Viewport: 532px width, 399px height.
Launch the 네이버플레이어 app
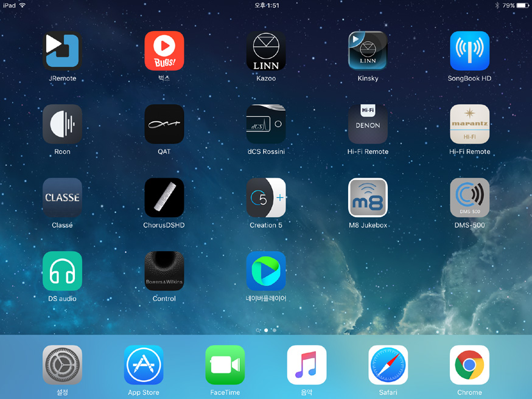click(x=266, y=271)
